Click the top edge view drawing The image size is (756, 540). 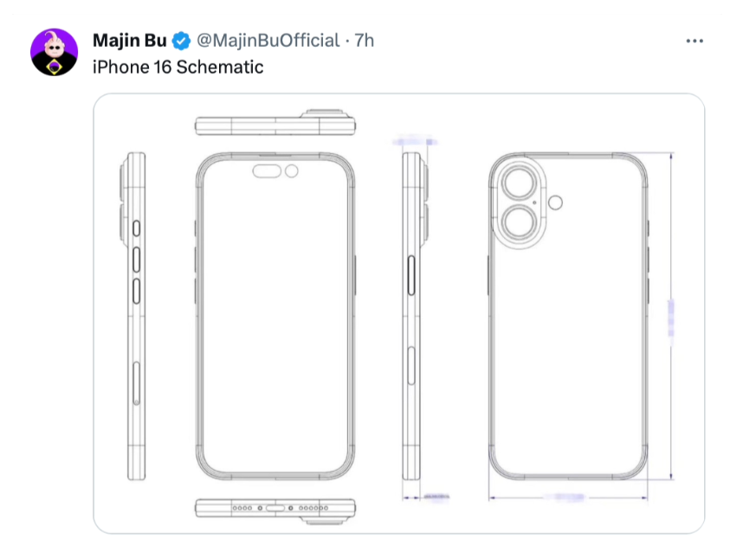(x=275, y=123)
